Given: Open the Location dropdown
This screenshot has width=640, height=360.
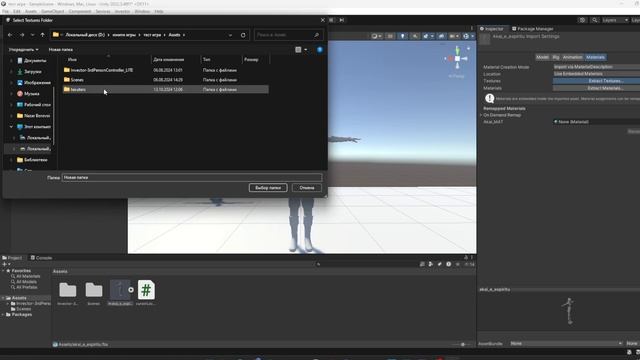Looking at the screenshot, I should [596, 74].
